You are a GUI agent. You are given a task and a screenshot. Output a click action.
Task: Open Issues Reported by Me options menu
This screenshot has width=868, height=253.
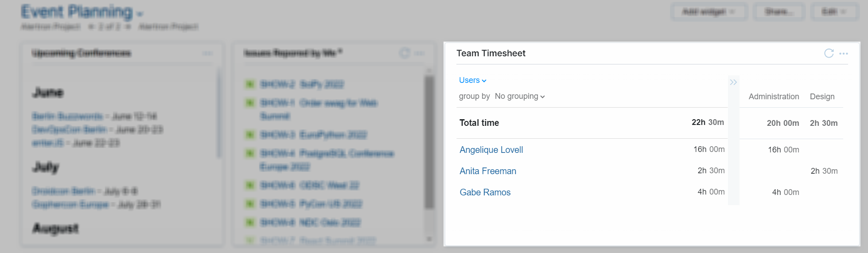pyautogui.click(x=419, y=54)
